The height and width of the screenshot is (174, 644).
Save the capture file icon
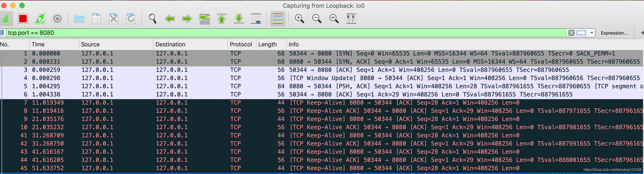pyautogui.click(x=96, y=19)
